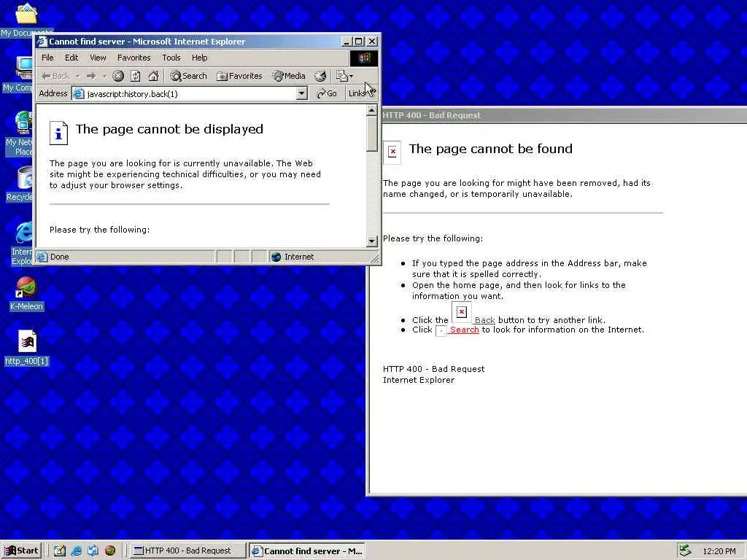747x560 pixels.
Task: Click small broken image before Search link
Action: pyautogui.click(x=441, y=330)
